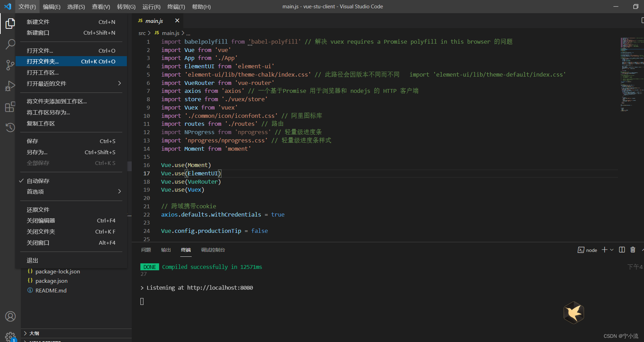Click the http://localhost:8080 link in terminal

220,288
